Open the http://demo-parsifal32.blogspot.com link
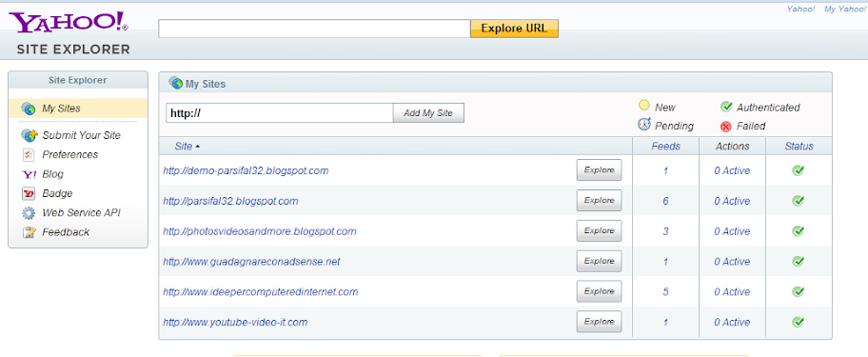The height and width of the screenshot is (357, 868). point(246,171)
